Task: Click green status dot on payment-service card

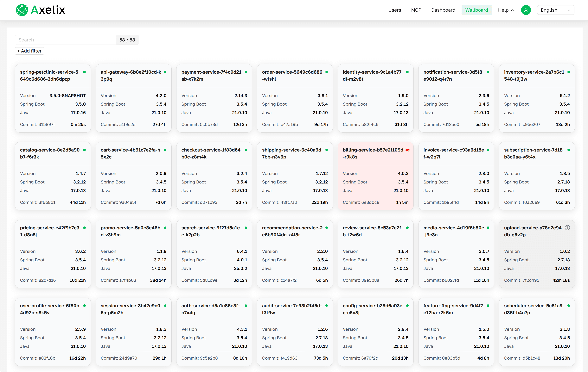Action: [246, 72]
